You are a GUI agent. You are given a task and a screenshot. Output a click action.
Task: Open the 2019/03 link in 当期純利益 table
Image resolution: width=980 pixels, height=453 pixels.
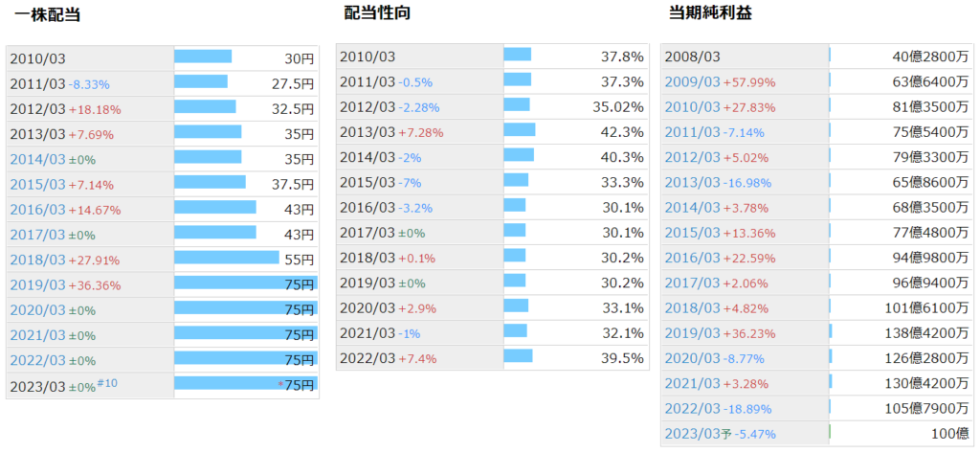(693, 333)
